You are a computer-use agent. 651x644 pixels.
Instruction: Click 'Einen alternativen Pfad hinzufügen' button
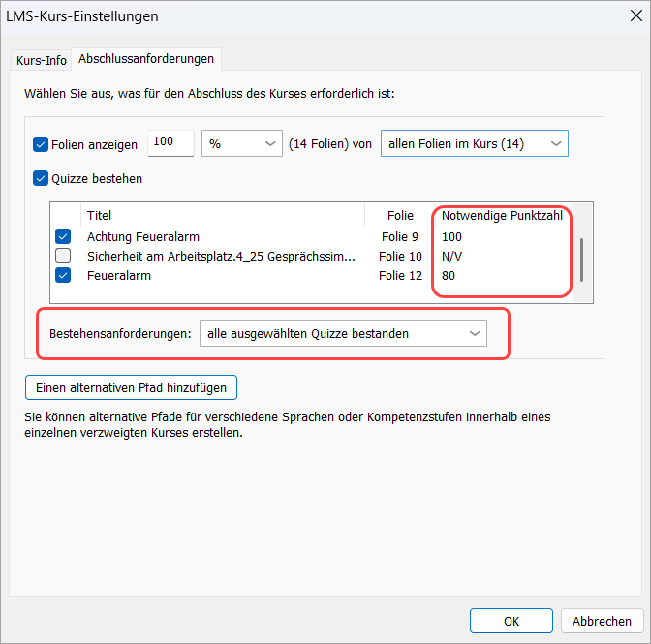[131, 387]
